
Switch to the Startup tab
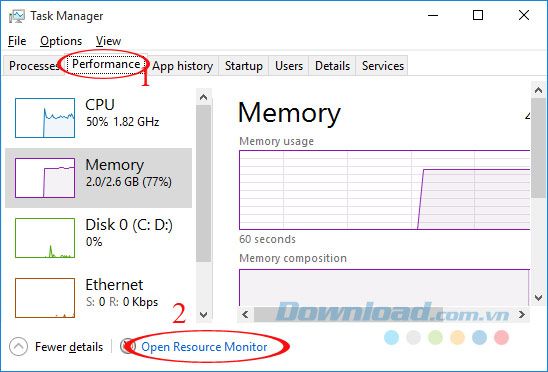(244, 66)
